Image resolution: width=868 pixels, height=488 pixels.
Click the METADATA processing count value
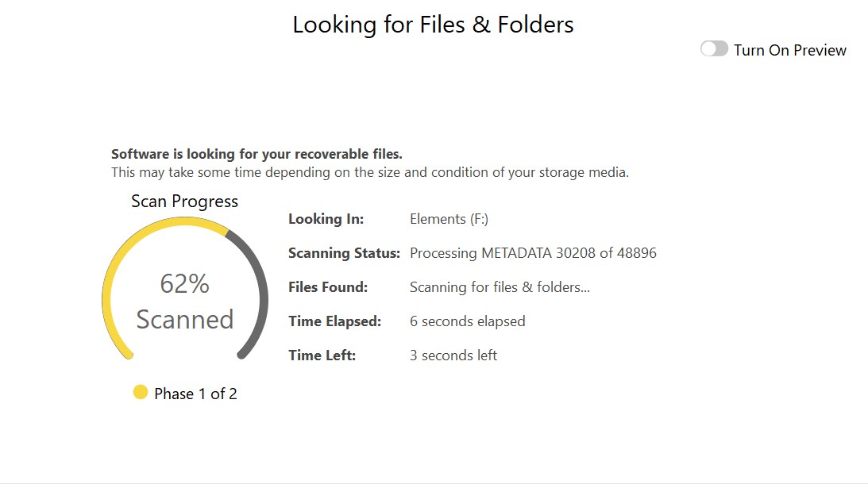click(533, 253)
